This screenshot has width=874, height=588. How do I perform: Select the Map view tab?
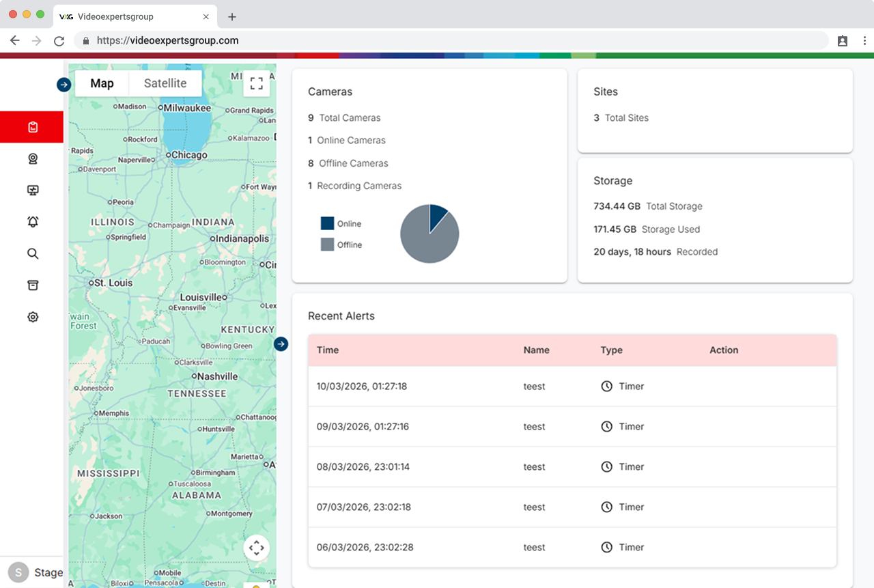(102, 83)
